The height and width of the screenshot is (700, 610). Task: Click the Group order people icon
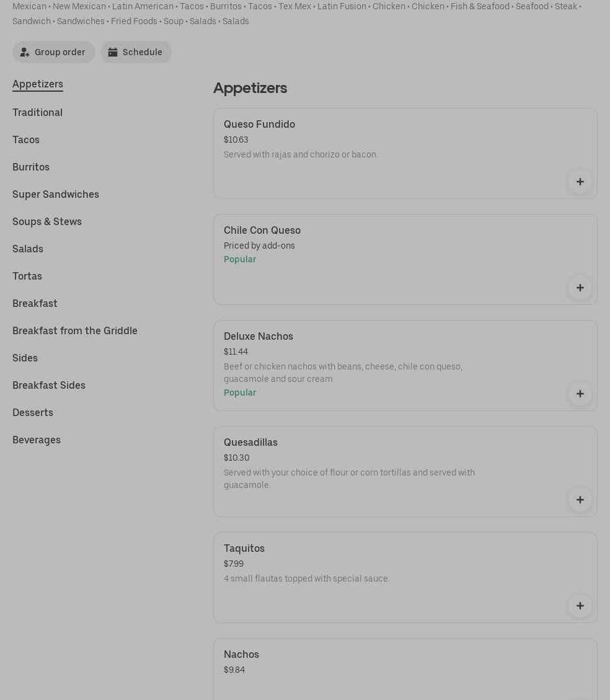click(25, 52)
